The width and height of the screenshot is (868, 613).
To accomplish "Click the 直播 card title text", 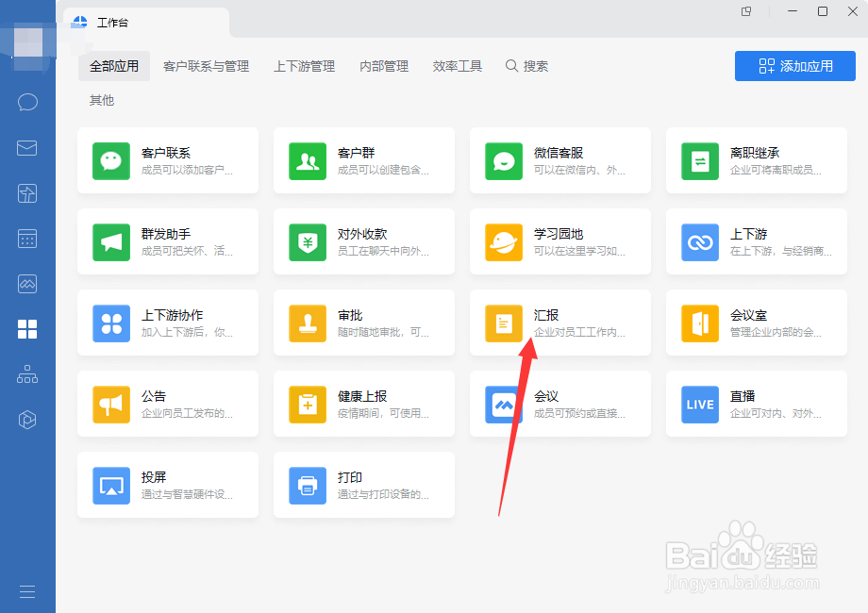I will click(x=743, y=396).
